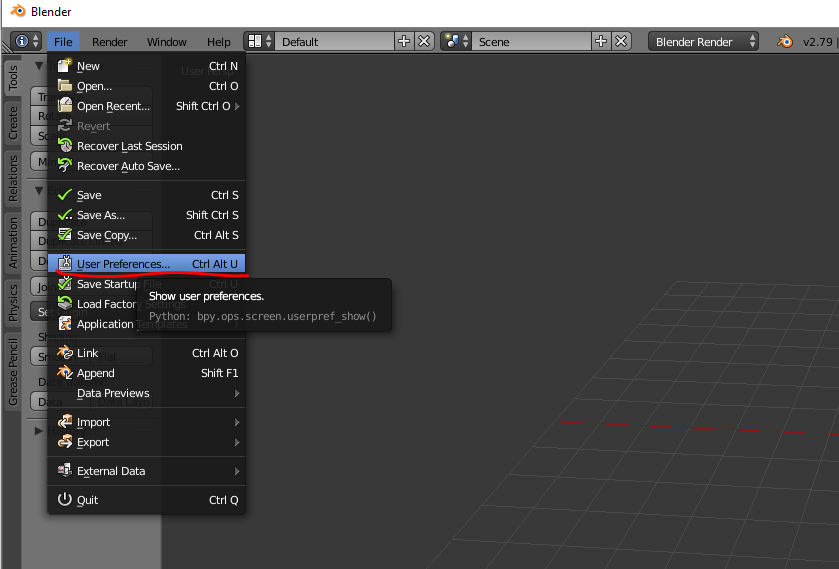Click the New file icon
839x569 pixels.
click(65, 65)
